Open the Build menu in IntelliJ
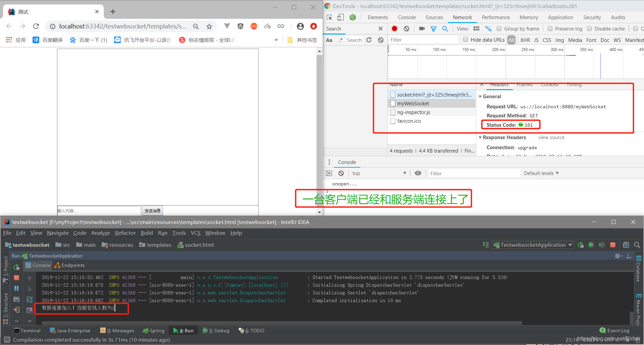 click(x=147, y=233)
